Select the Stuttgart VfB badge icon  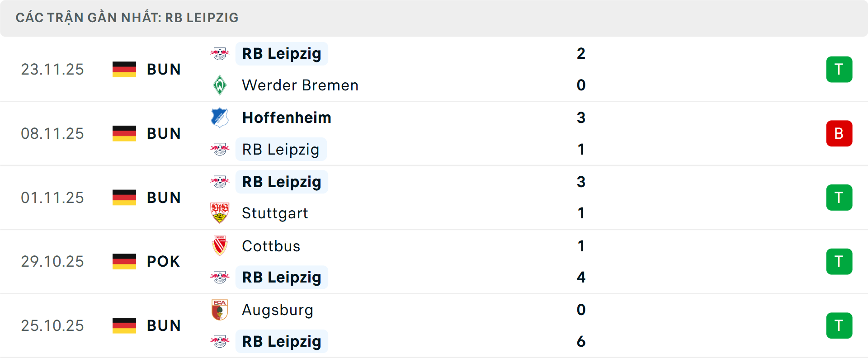[x=220, y=213]
